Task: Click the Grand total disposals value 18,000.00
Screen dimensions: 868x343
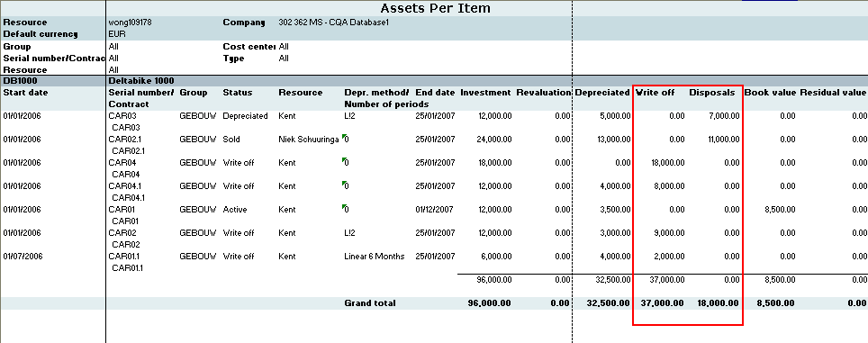Action: pos(718,303)
